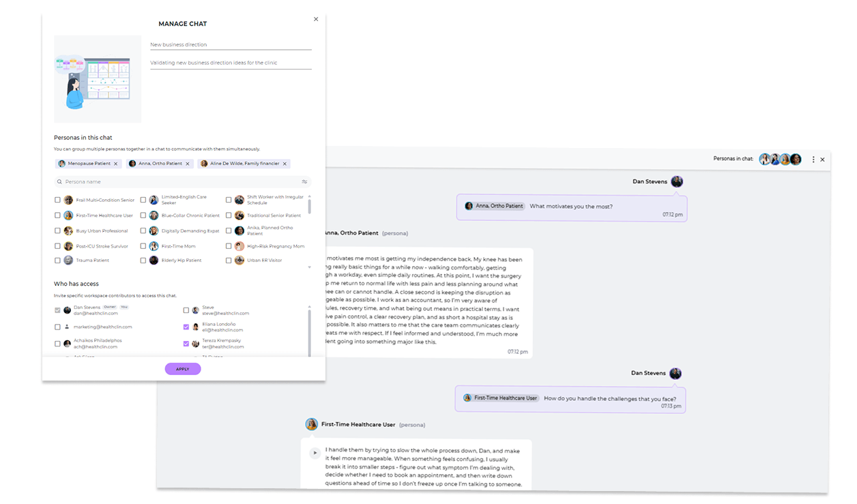Image resolution: width=857 pixels, height=504 pixels.
Task: Select Digitally Demanding Expat checkbox
Action: click(143, 231)
